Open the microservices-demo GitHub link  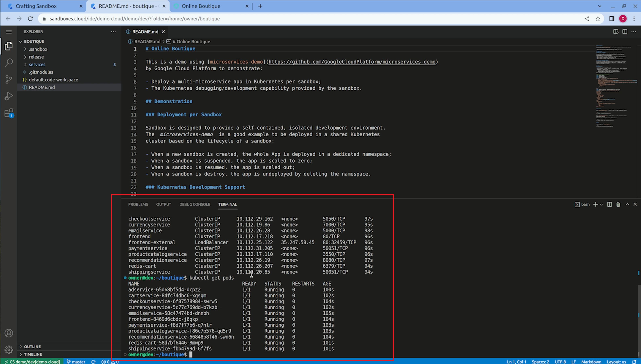click(x=352, y=62)
